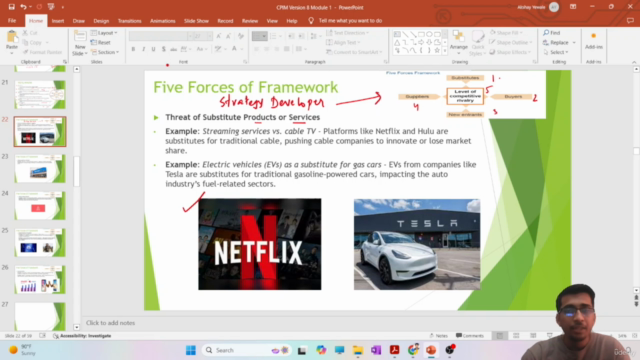Select slide 23 thumbnail
Viewport: 640px width, 360px height.
pos(40,169)
